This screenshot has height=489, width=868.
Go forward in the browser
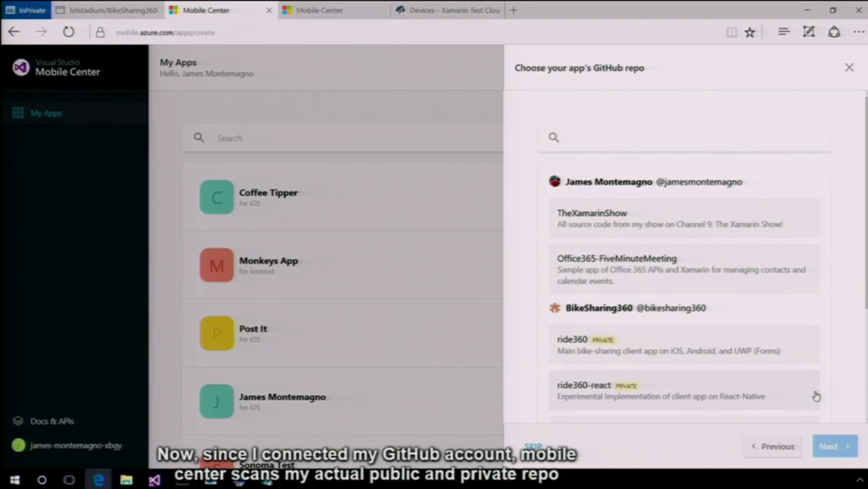click(41, 31)
